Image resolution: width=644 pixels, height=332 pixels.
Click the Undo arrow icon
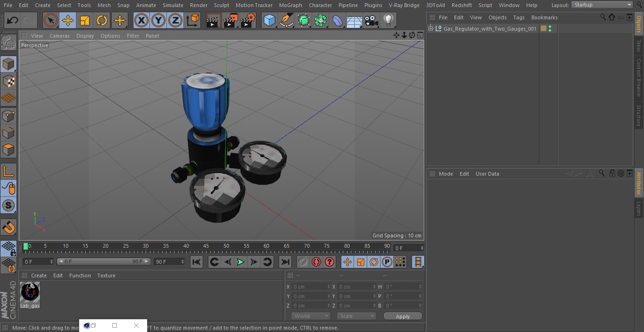12,20
